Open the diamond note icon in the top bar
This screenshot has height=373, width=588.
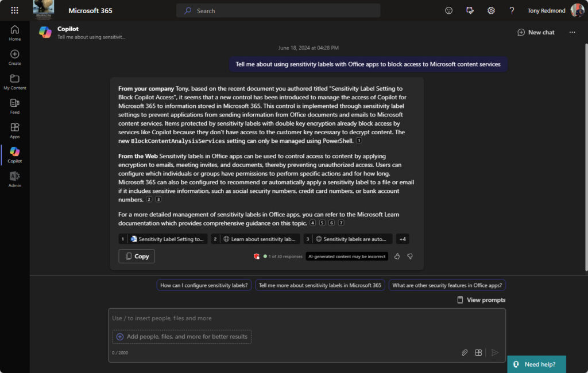tap(470, 10)
